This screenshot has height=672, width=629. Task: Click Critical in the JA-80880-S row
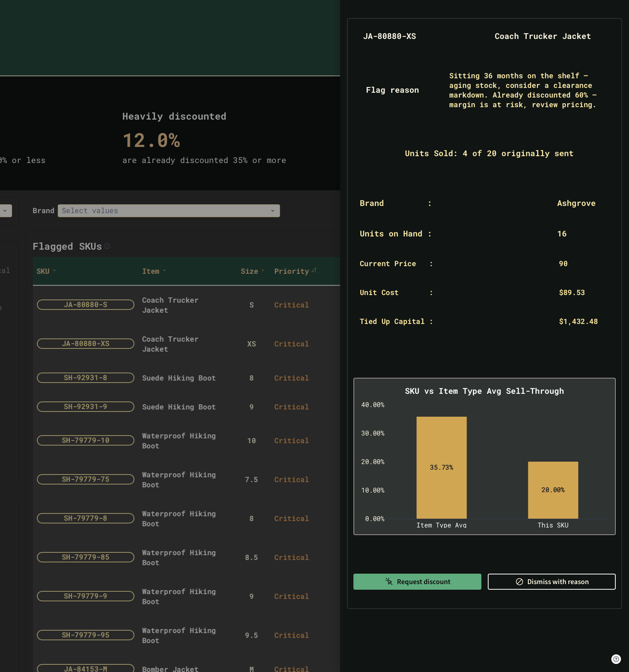pyautogui.click(x=292, y=305)
